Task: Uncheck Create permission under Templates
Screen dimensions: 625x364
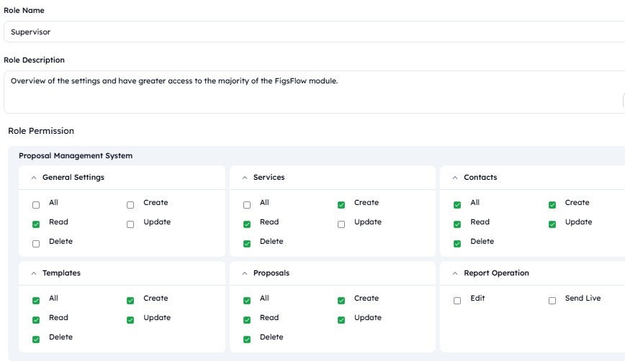Action: [x=130, y=300]
